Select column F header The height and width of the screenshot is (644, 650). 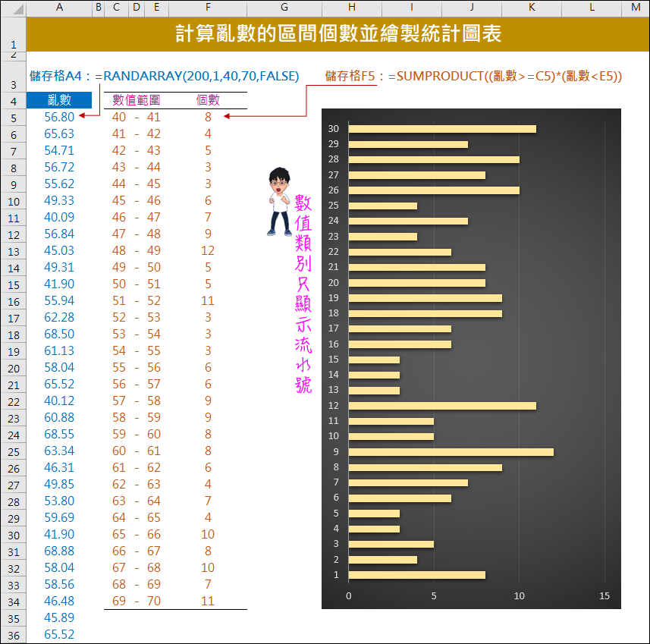click(208, 7)
